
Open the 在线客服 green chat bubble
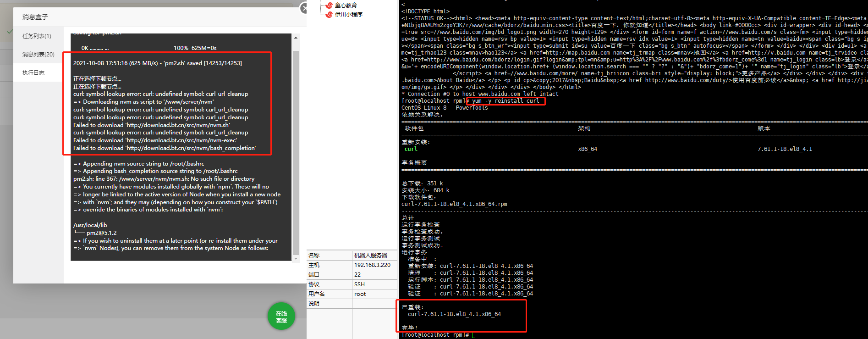[x=281, y=317]
